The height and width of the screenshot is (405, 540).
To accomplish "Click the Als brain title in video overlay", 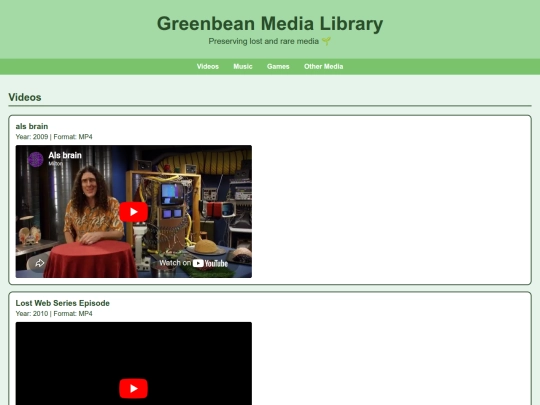I will (x=65, y=155).
